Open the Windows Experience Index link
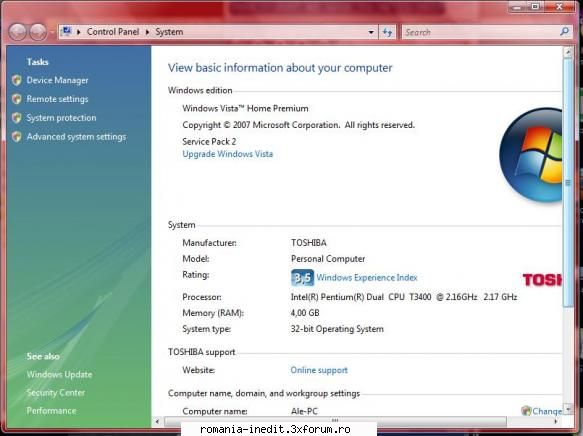The height and width of the screenshot is (436, 583). pyautogui.click(x=367, y=278)
